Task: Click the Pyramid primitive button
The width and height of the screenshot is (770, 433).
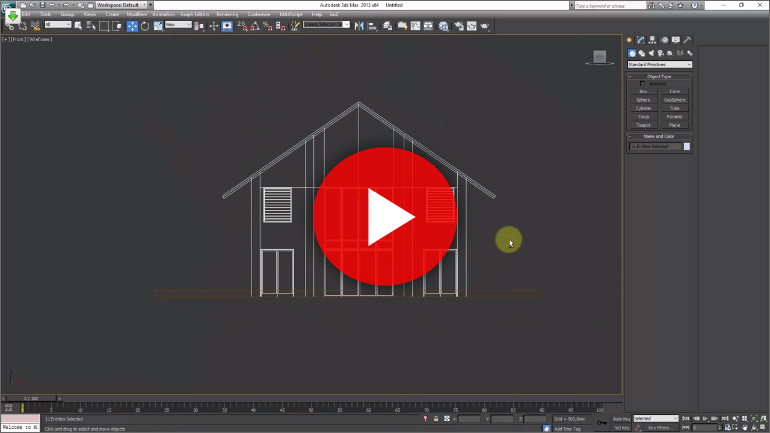Action: tap(675, 117)
